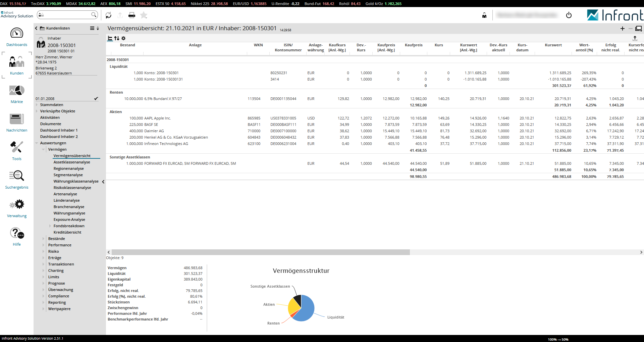The height and width of the screenshot is (342, 644).
Task: Toggle the grouped view icon above Bestand
Action: [110, 38]
